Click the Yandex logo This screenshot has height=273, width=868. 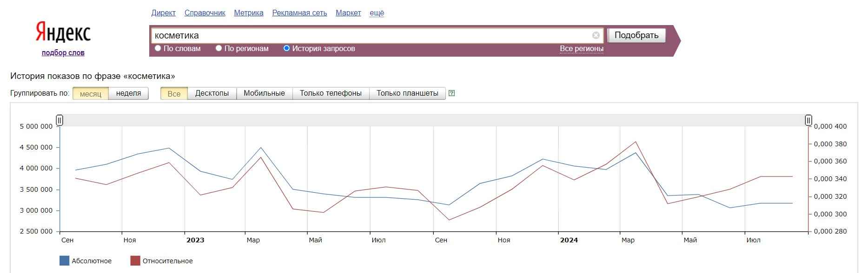[63, 32]
